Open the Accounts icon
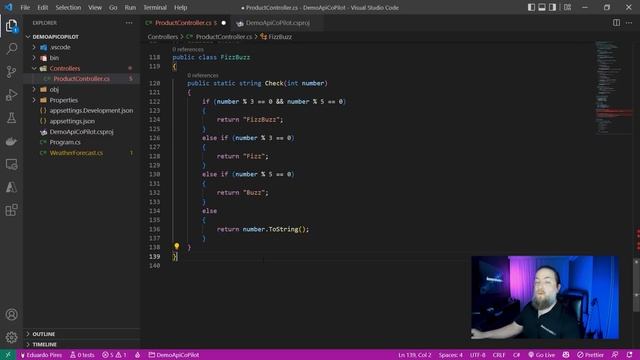The height and width of the screenshot is (360, 640). 11,314
